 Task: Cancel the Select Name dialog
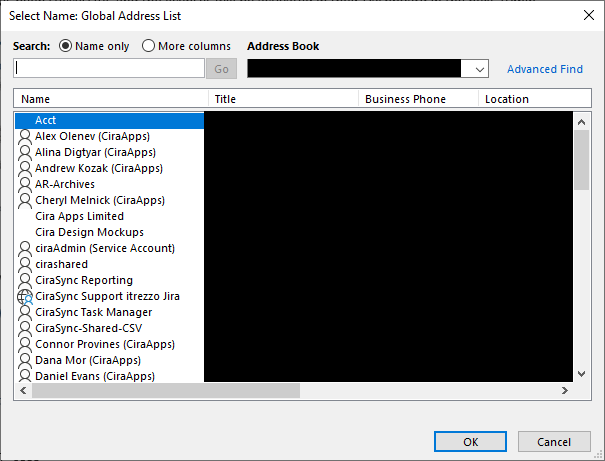(x=553, y=441)
